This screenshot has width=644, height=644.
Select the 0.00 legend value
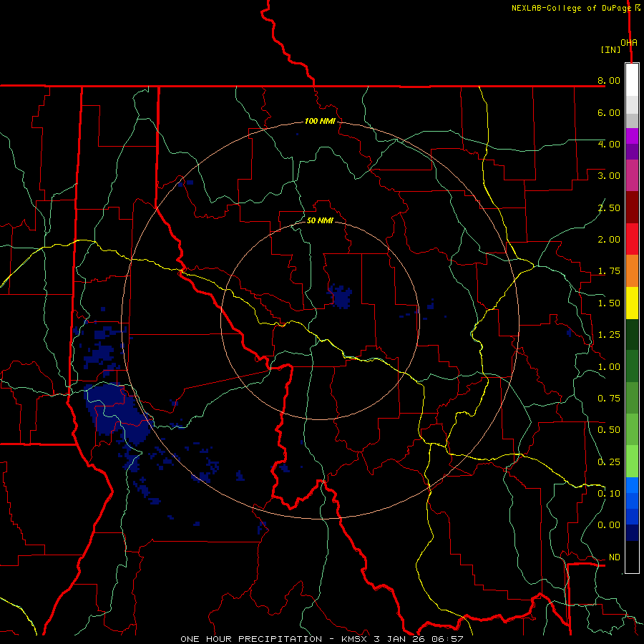pyautogui.click(x=609, y=525)
